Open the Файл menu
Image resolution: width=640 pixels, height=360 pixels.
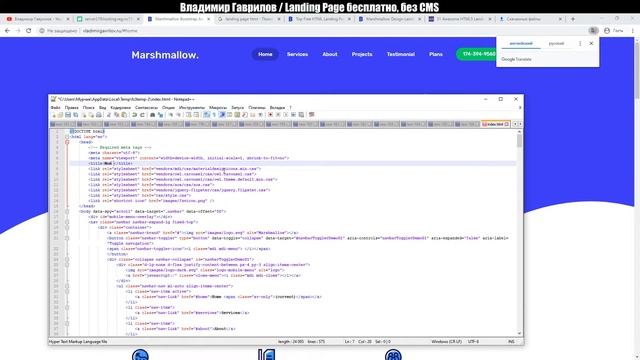(55, 107)
